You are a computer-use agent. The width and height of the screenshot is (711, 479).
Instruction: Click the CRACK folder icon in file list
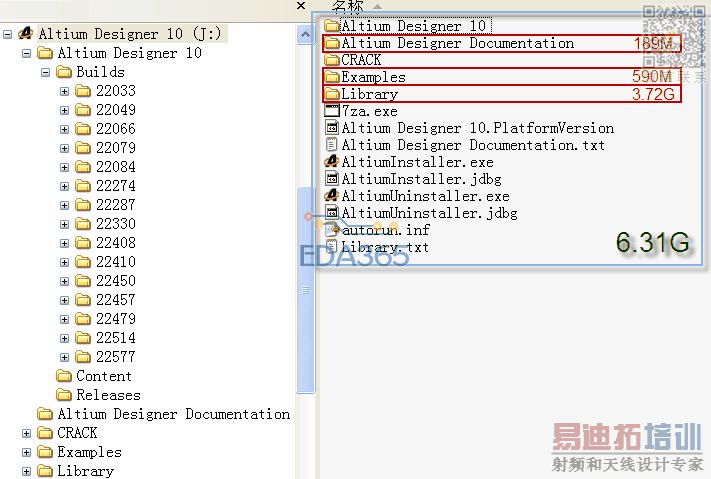(332, 59)
